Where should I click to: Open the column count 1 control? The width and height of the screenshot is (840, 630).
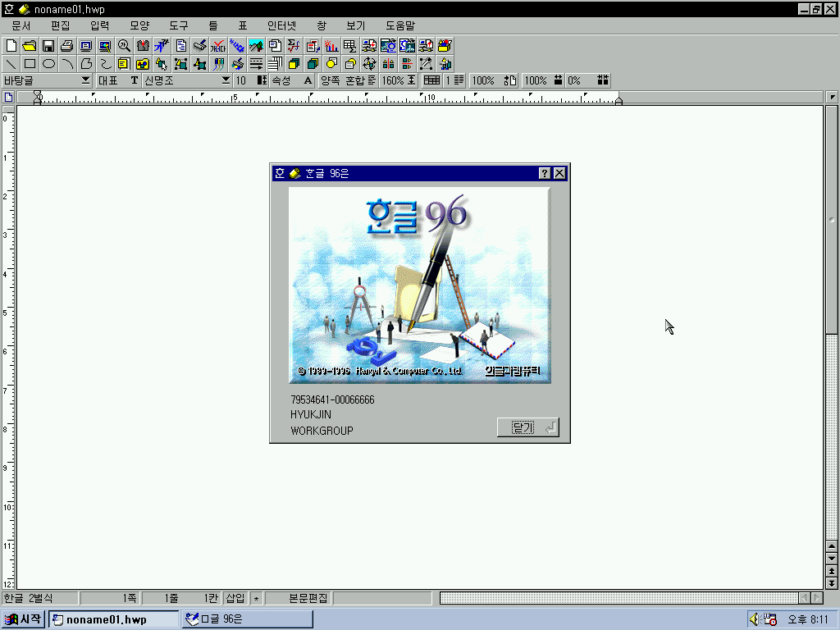tap(454, 80)
